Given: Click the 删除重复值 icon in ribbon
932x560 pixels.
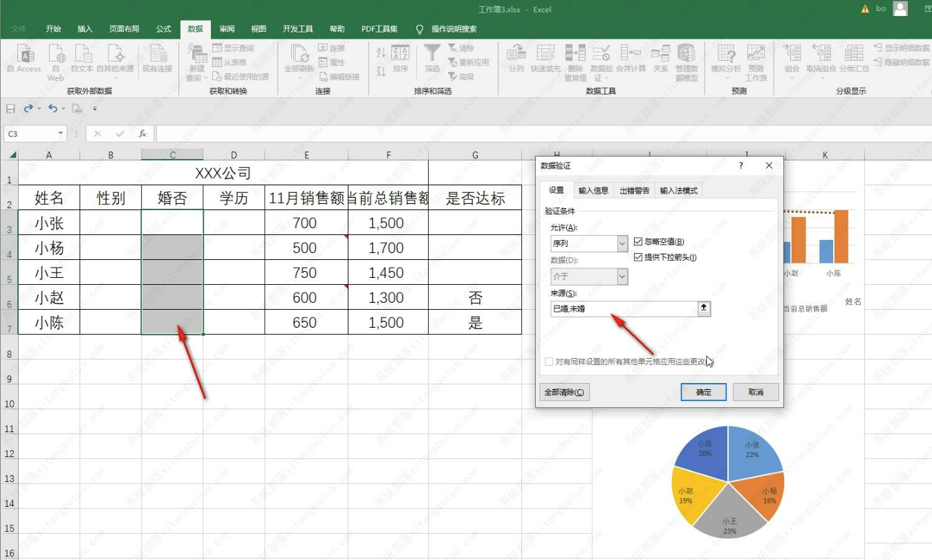Looking at the screenshot, I should click(575, 54).
